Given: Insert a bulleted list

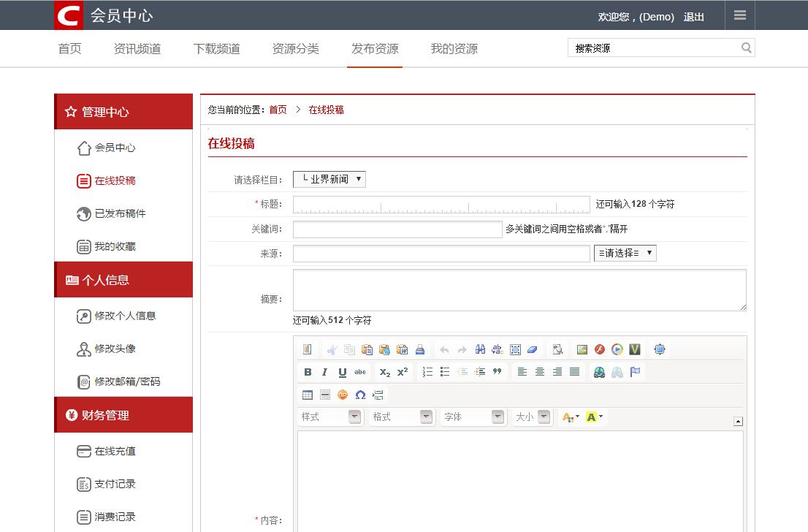Looking at the screenshot, I should tap(445, 372).
